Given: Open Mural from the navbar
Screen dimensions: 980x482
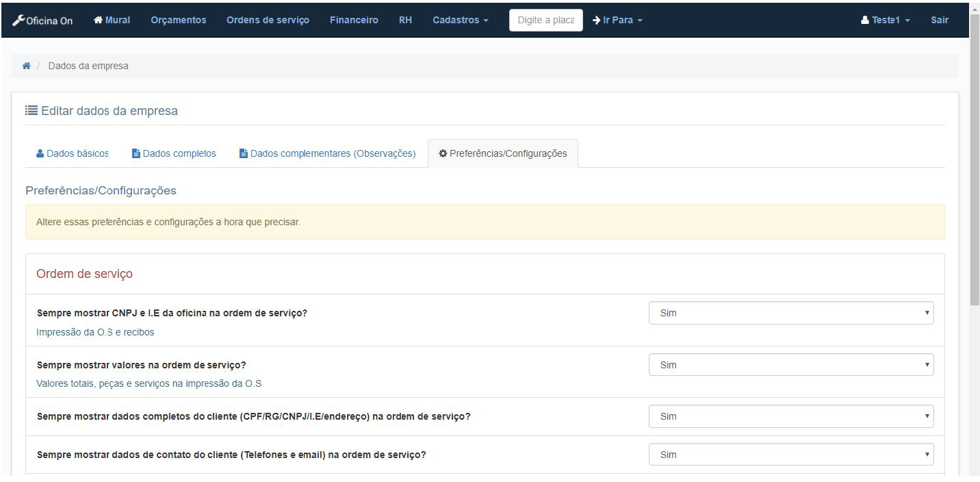Looking at the screenshot, I should pos(112,20).
